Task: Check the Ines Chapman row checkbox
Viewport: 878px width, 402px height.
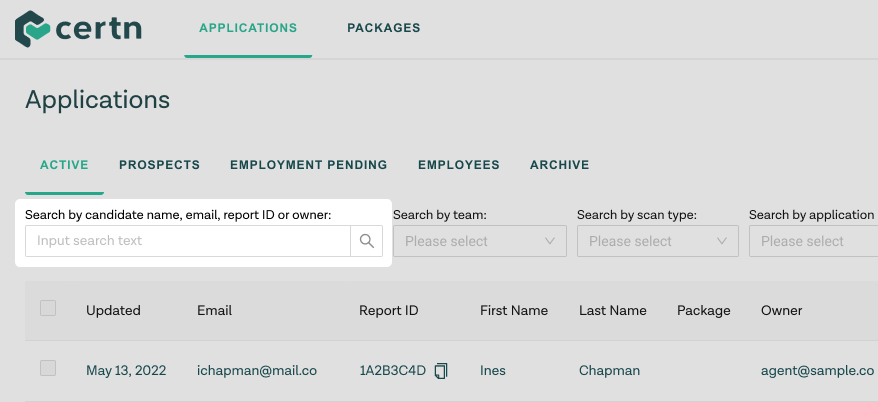Action: (48, 369)
